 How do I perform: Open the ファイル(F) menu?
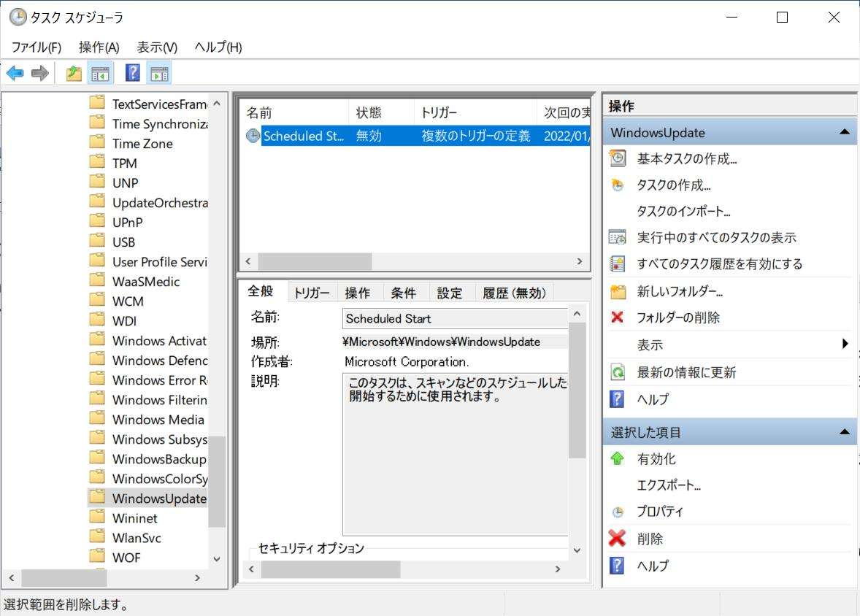tap(37, 47)
